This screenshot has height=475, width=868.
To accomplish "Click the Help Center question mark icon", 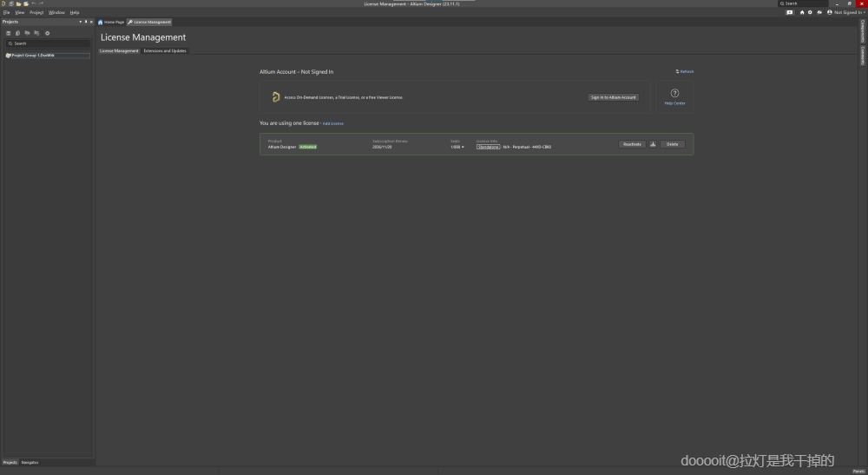I will click(x=674, y=93).
